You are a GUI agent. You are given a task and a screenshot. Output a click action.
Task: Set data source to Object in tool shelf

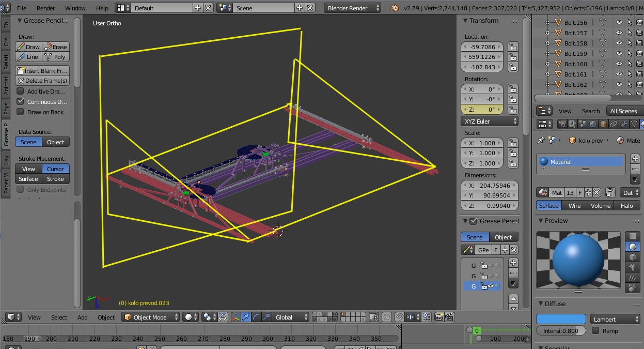(56, 142)
